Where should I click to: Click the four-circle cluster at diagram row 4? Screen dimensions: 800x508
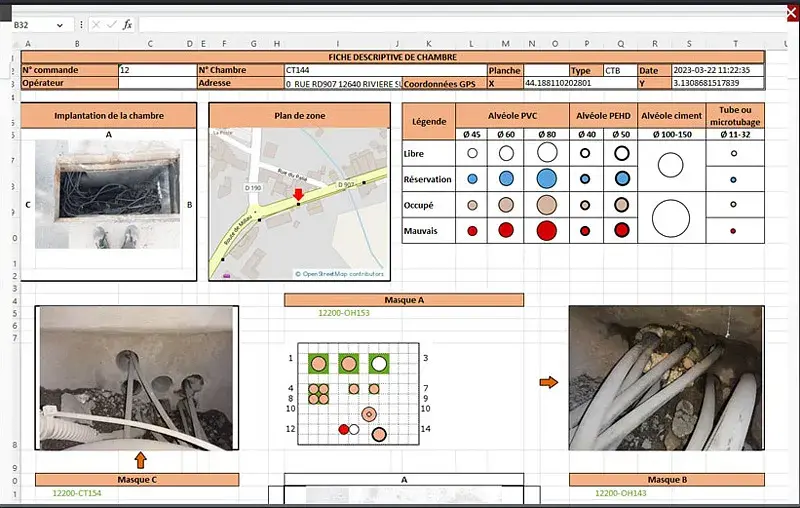tap(318, 394)
